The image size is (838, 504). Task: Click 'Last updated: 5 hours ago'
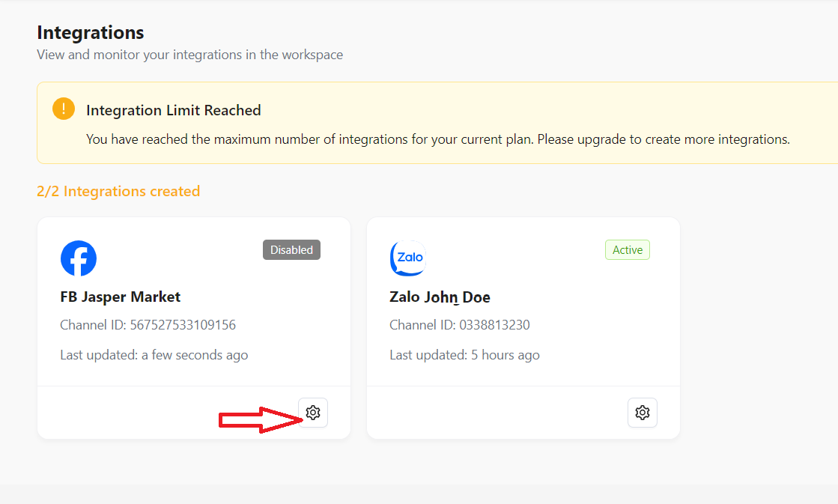(464, 355)
